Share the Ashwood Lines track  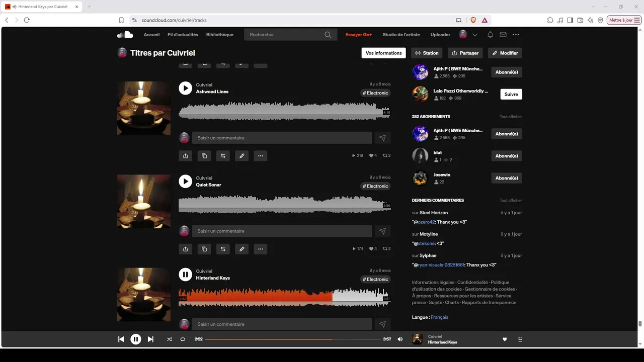click(x=186, y=156)
